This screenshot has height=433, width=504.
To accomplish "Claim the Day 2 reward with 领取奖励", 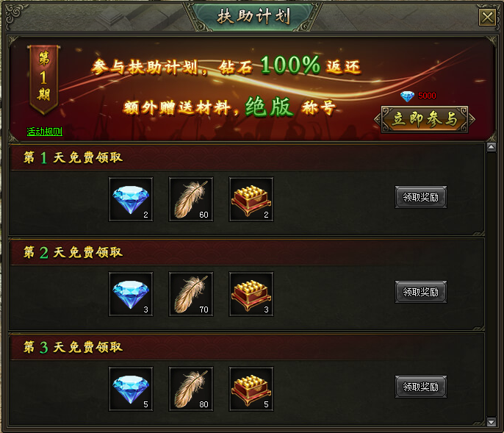I will pos(421,292).
